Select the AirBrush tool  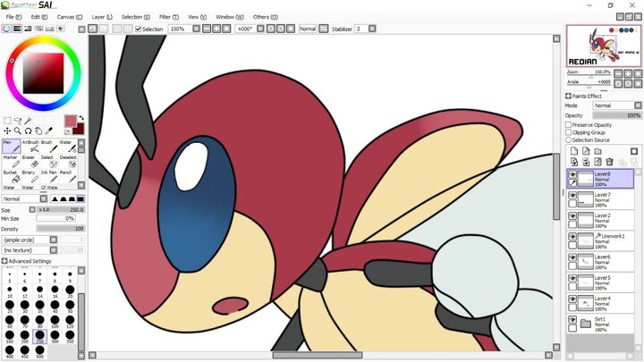click(30, 146)
